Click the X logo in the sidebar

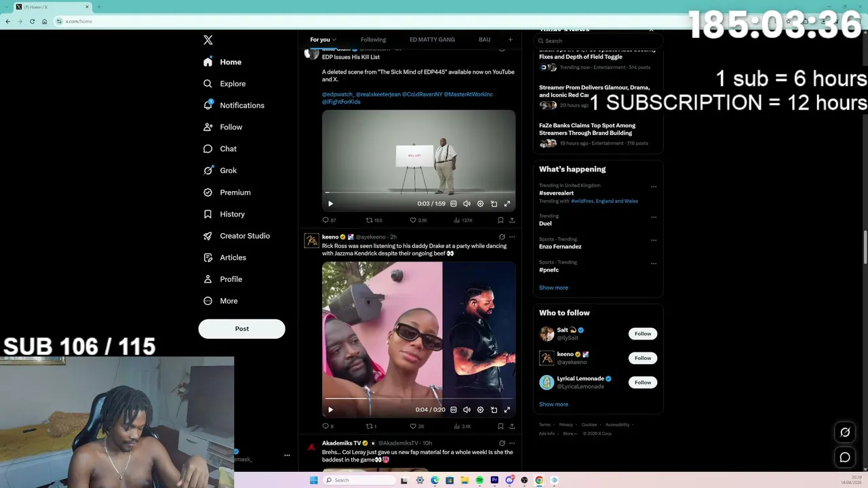pos(208,40)
